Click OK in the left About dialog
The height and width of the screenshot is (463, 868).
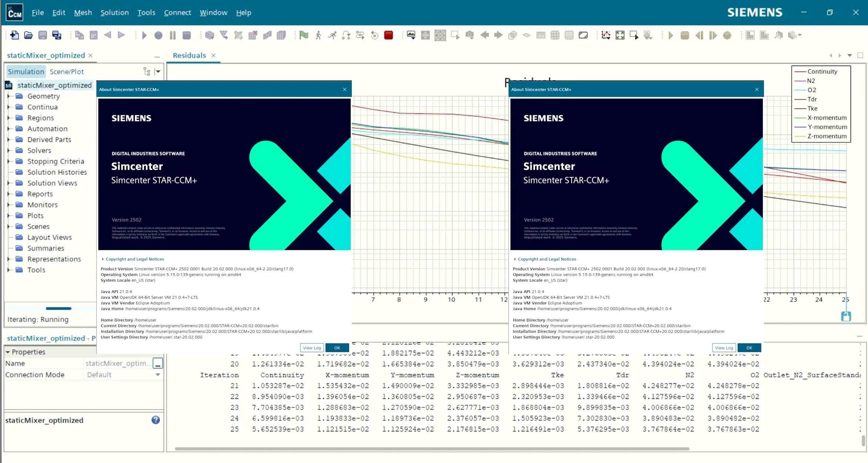337,348
